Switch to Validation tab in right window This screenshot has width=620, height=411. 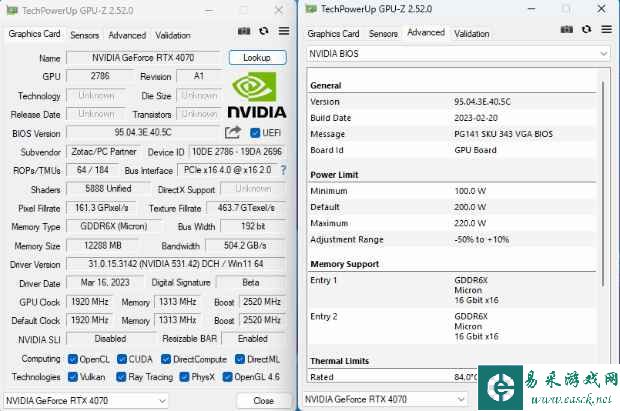471,34
